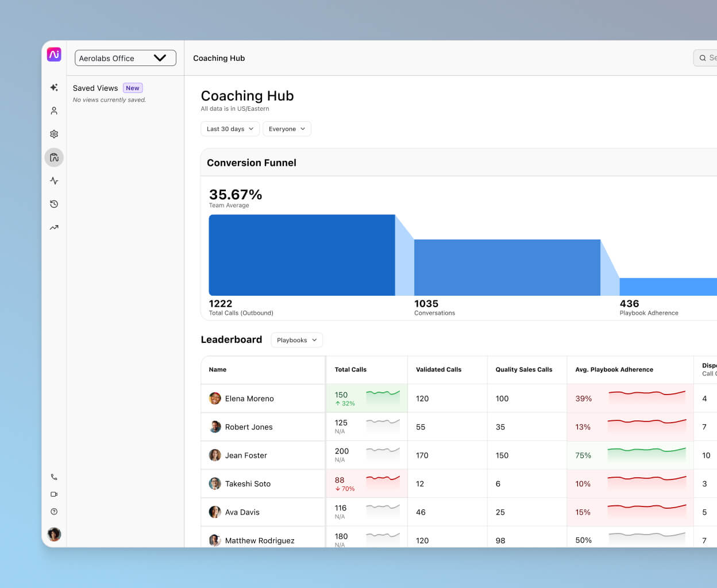Select the highlighted Coaching Hub sidebar icon

tap(54, 157)
